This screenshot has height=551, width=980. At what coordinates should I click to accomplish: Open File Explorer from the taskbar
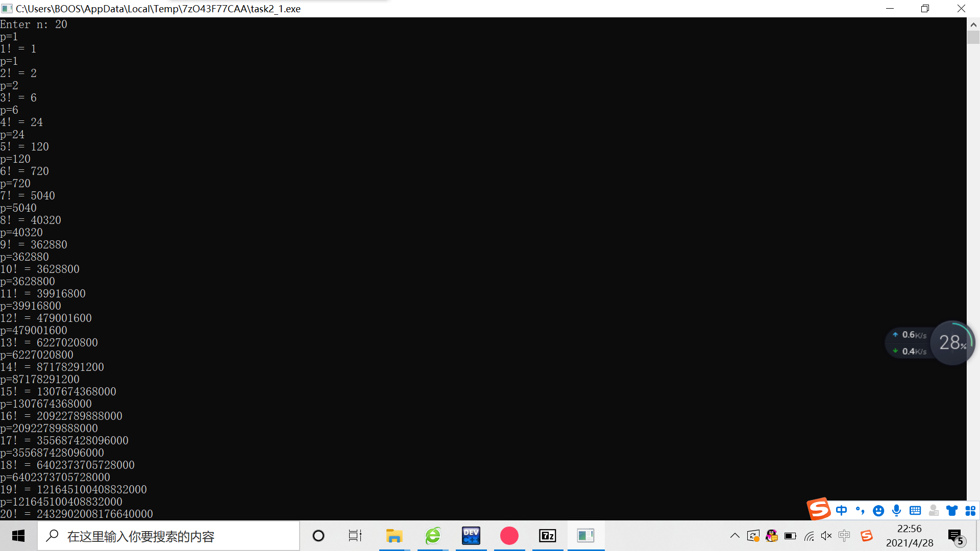tap(394, 536)
